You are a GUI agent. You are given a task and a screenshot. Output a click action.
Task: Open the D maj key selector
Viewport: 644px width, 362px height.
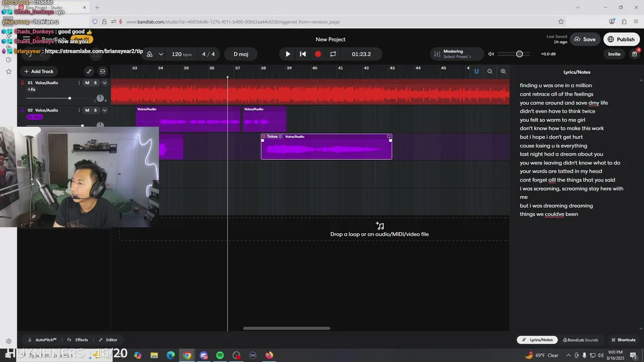[x=241, y=54]
